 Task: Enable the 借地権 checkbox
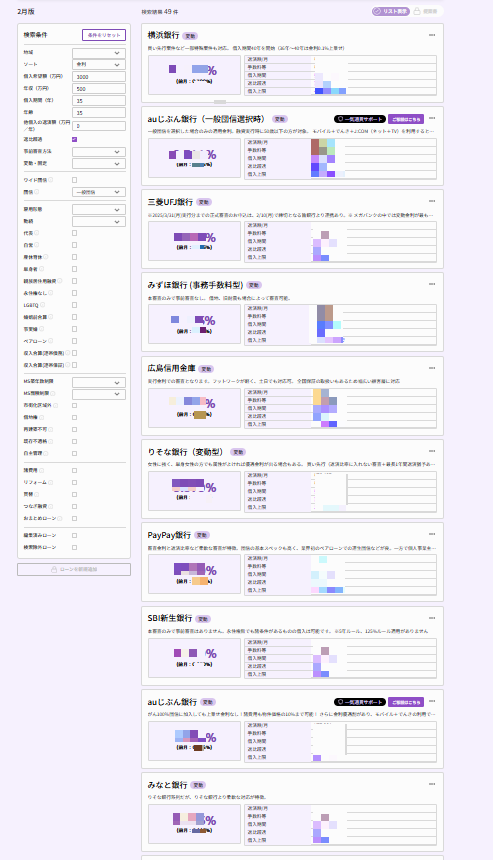pos(75,417)
